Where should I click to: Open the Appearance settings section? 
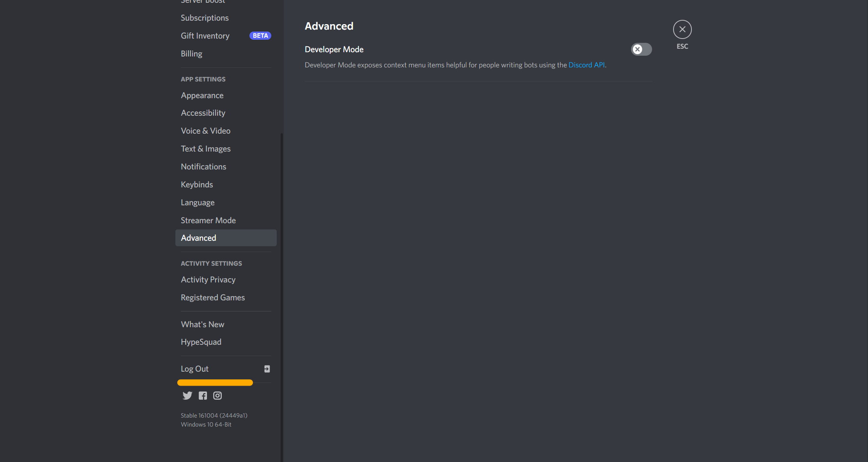(x=202, y=95)
